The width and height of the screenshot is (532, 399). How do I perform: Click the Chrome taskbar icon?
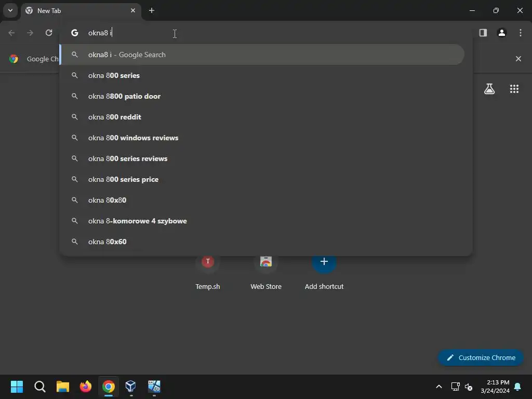[109, 387]
